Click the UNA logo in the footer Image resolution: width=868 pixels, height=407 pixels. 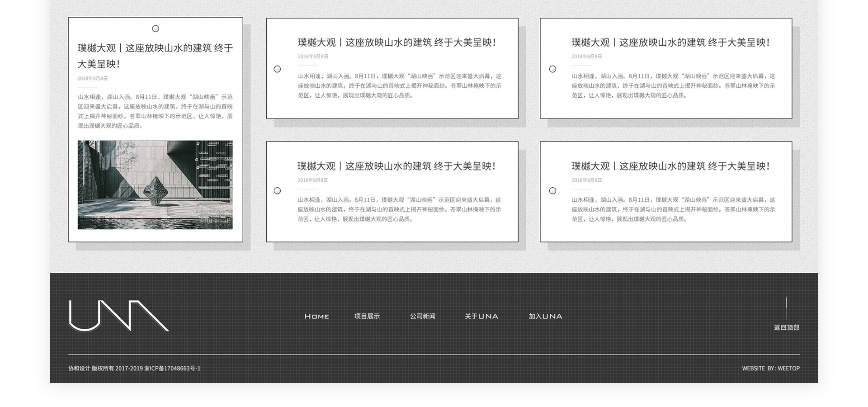click(x=118, y=316)
